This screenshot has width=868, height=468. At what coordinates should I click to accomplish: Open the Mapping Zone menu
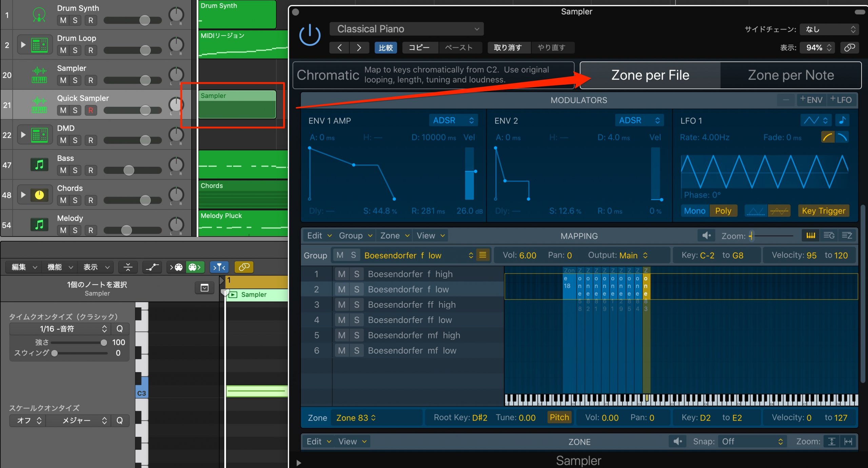pyautogui.click(x=395, y=236)
